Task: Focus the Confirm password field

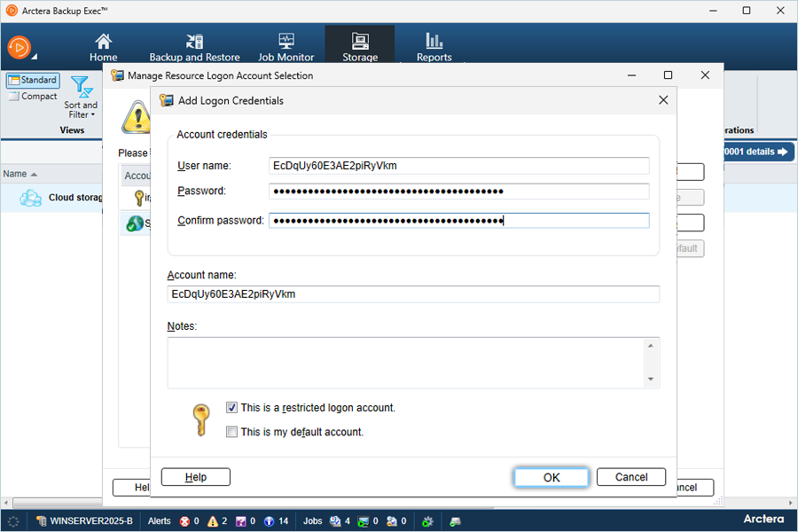Action: pos(459,221)
